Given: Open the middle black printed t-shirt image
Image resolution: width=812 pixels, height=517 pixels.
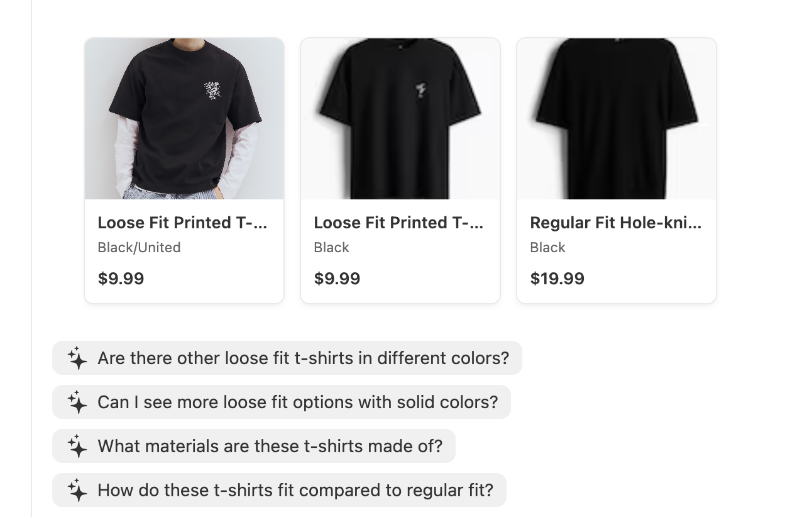Looking at the screenshot, I should [x=400, y=119].
